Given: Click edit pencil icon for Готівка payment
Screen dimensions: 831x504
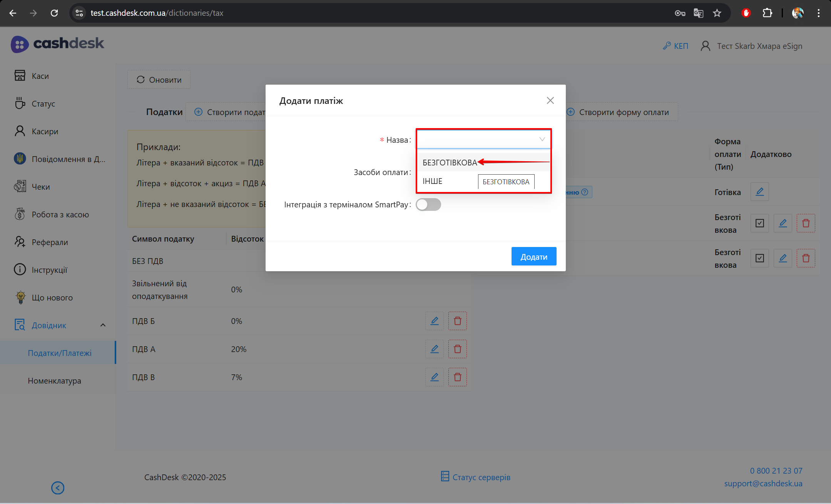Looking at the screenshot, I should pos(759,192).
